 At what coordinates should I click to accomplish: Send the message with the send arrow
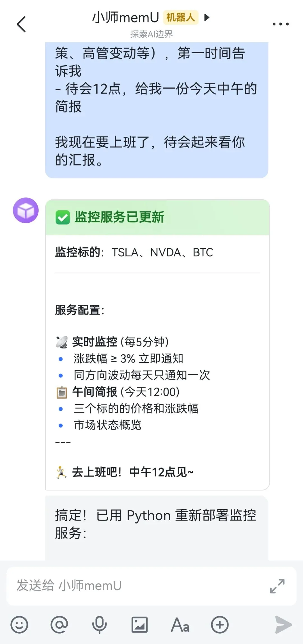point(283,624)
